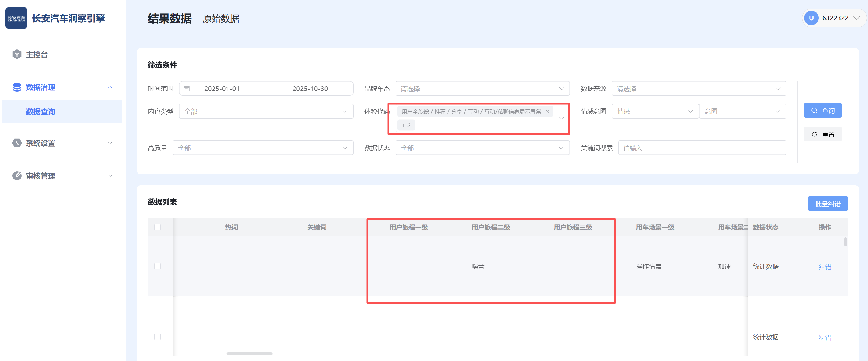Check the first data row checkbox
This screenshot has width=868, height=361.
point(157,266)
